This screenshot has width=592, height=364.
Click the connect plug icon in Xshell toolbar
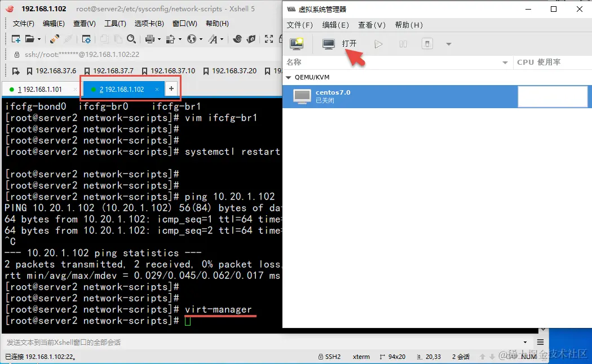(54, 39)
